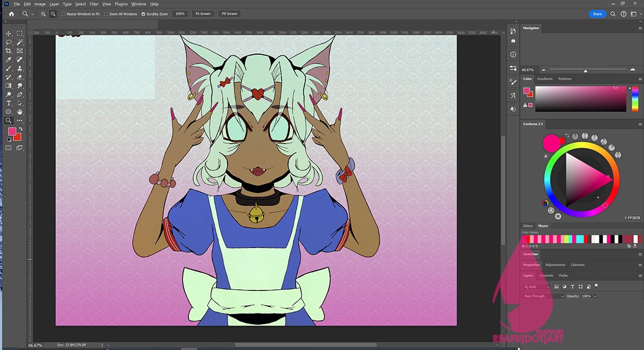This screenshot has height=350, width=644.
Task: Enable Zoom All Windows checkbox
Action: pyautogui.click(x=106, y=14)
